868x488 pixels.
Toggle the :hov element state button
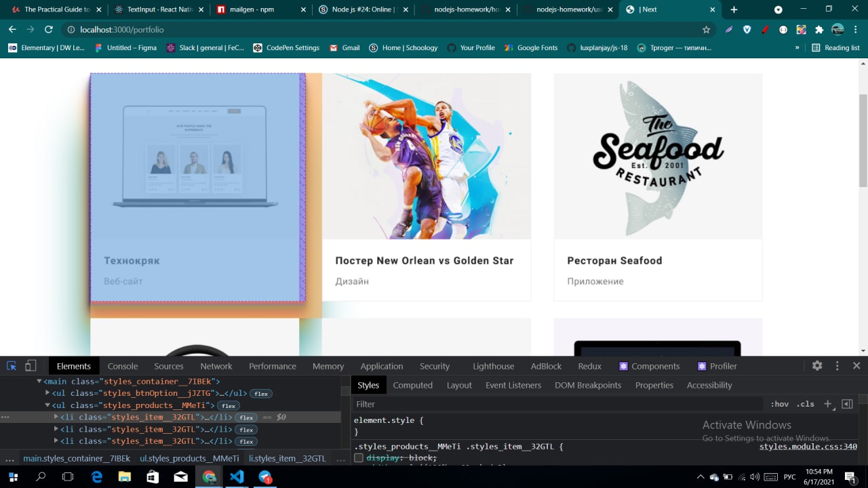[x=780, y=404]
